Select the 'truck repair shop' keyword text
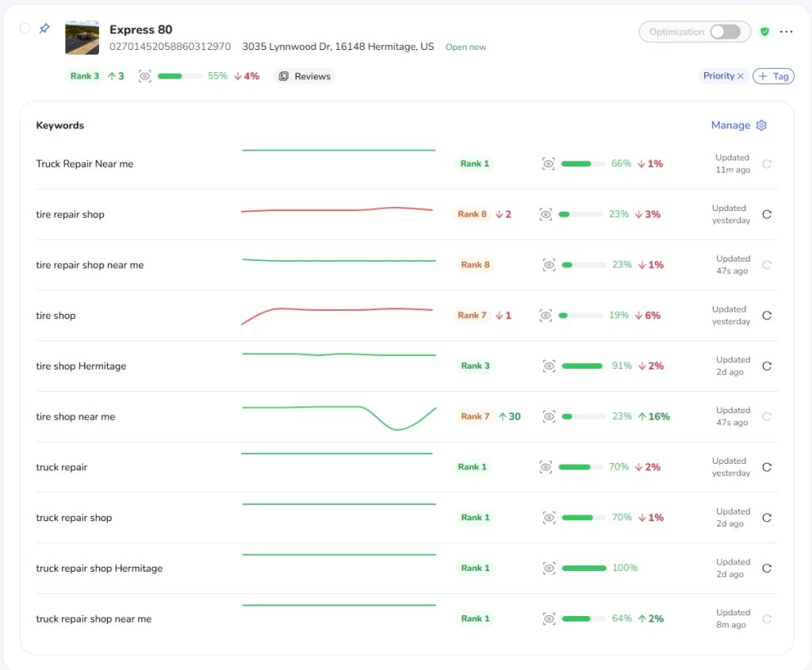 click(x=74, y=518)
